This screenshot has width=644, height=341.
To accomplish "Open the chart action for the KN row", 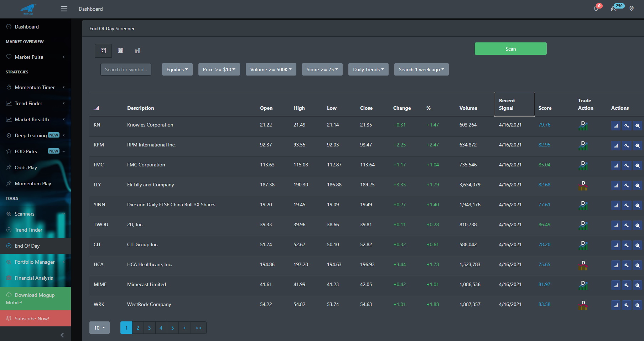I will pos(616,125).
